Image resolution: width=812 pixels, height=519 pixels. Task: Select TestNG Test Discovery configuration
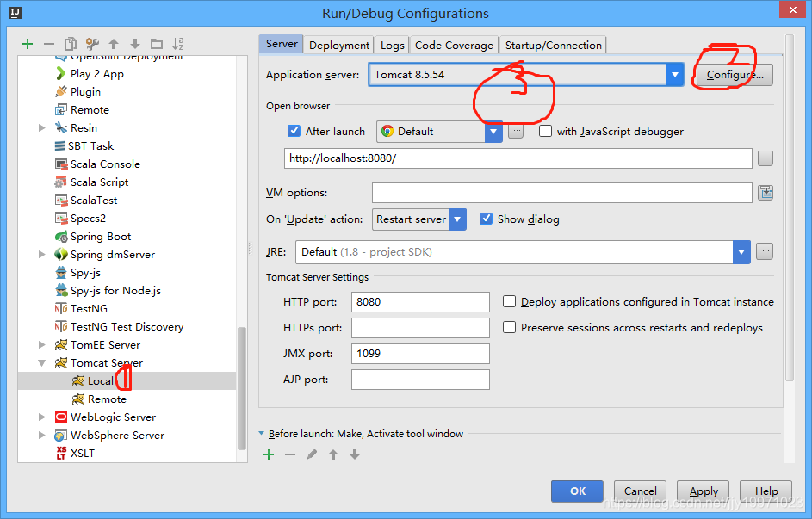[127, 326]
